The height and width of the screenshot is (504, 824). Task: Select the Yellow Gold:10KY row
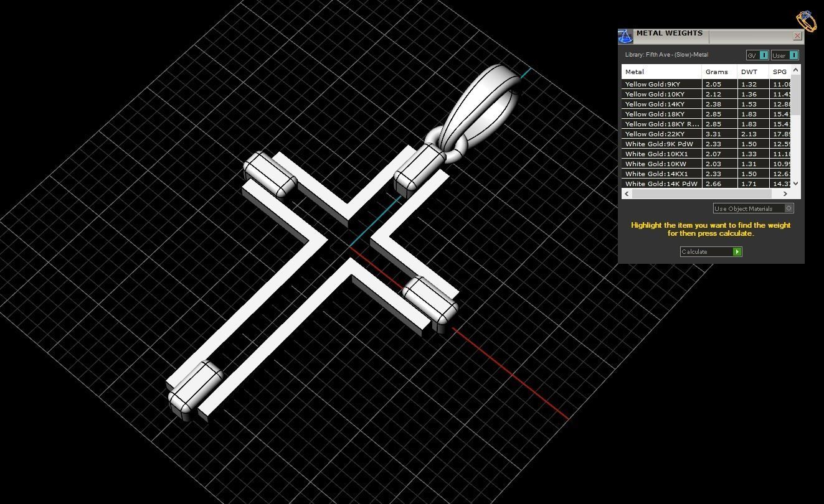tap(706, 94)
